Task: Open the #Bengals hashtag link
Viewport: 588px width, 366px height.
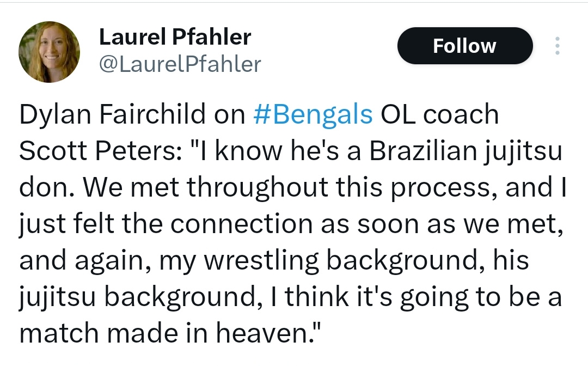Action: pos(313,114)
